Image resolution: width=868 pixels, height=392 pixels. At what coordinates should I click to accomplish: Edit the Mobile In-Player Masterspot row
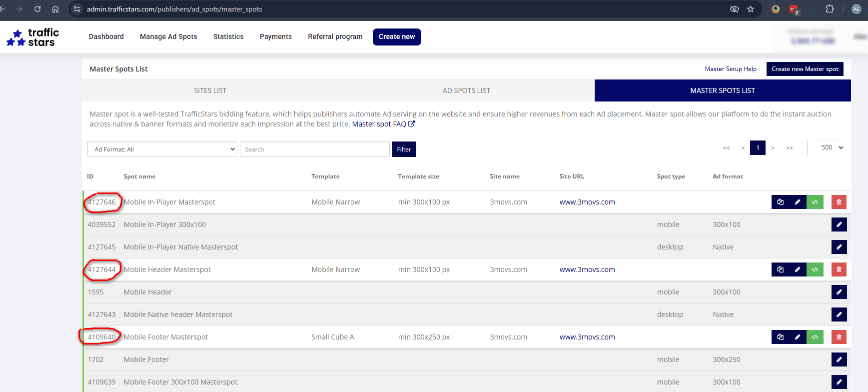[x=798, y=202]
